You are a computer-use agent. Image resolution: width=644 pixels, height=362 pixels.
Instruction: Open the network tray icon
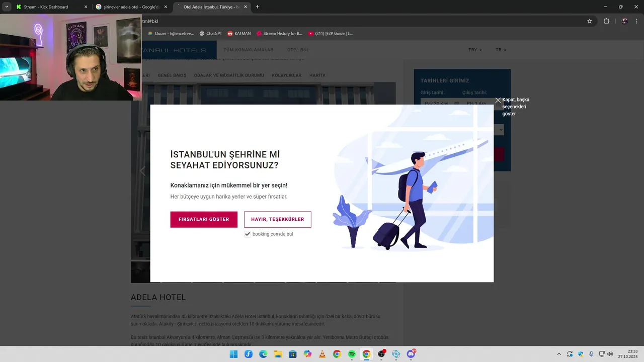pyautogui.click(x=602, y=354)
